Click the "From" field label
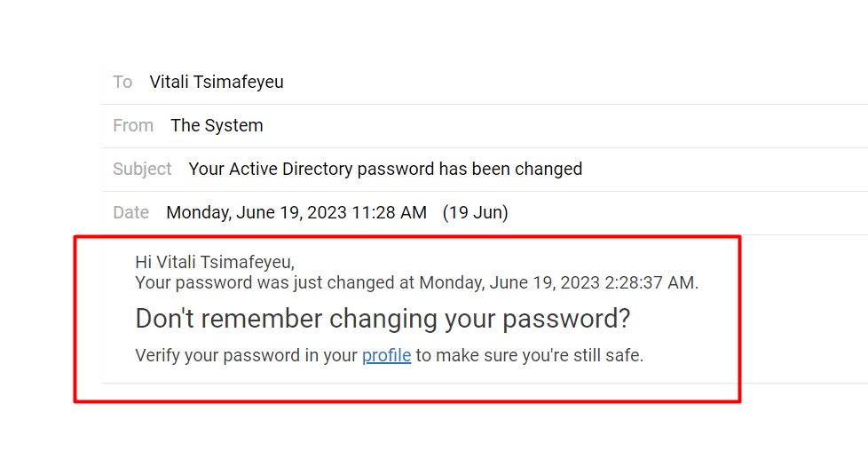The height and width of the screenshot is (467, 868). (x=133, y=126)
